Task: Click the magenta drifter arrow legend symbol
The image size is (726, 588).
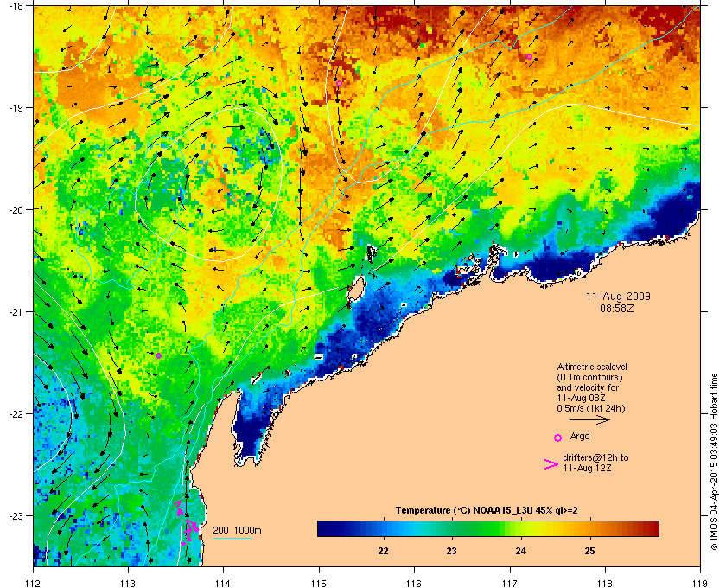Action: (x=551, y=464)
